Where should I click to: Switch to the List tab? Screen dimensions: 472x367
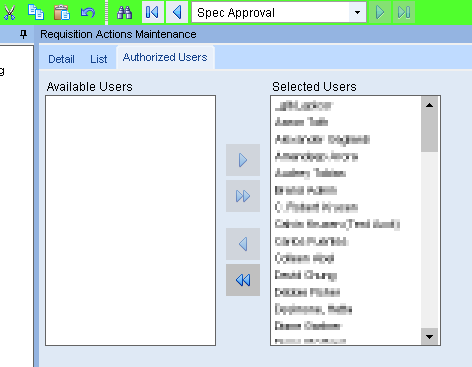pyautogui.click(x=98, y=59)
